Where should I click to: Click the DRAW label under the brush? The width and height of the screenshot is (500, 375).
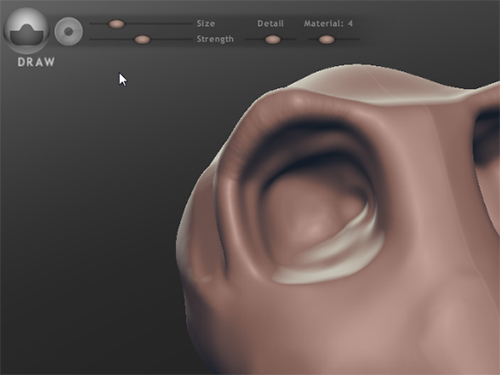(36, 62)
